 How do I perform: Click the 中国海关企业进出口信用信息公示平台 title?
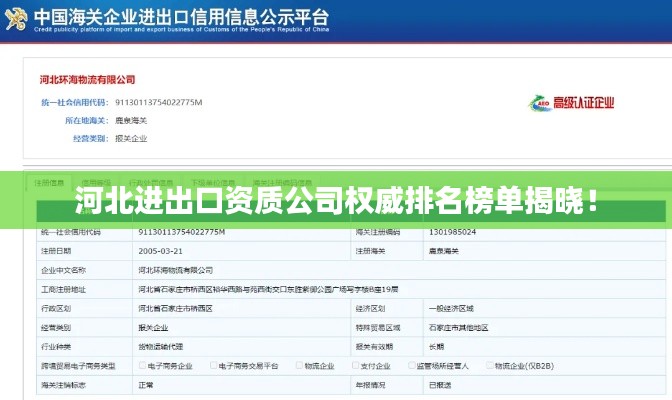pyautogui.click(x=182, y=16)
